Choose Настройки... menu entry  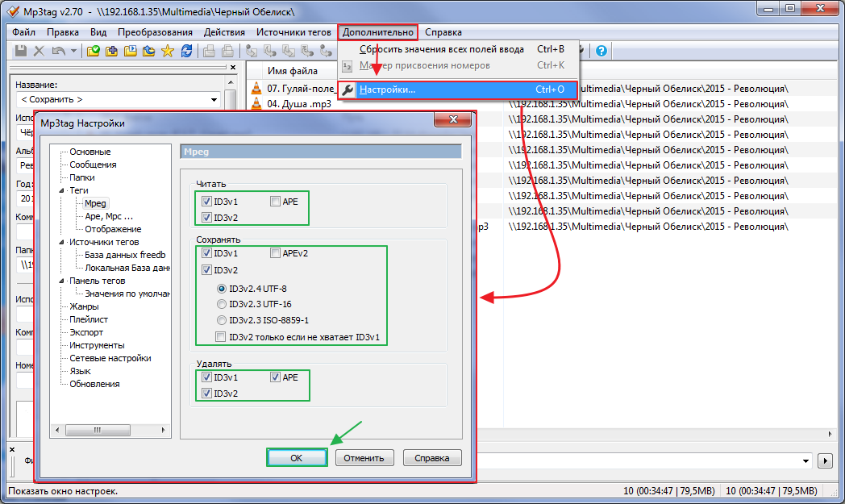[x=458, y=90]
